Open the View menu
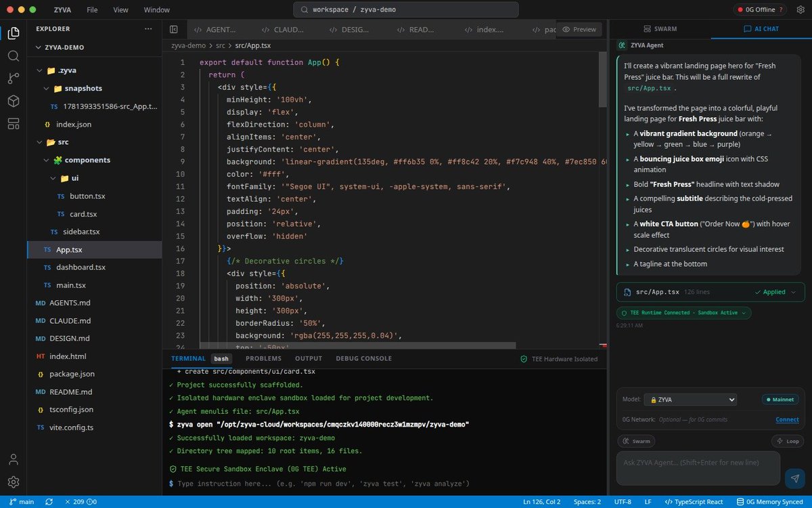Viewport: 812px width, 508px height. coord(121,9)
